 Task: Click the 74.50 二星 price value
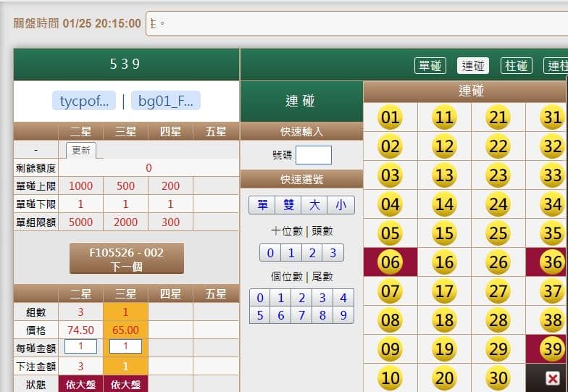point(81,330)
